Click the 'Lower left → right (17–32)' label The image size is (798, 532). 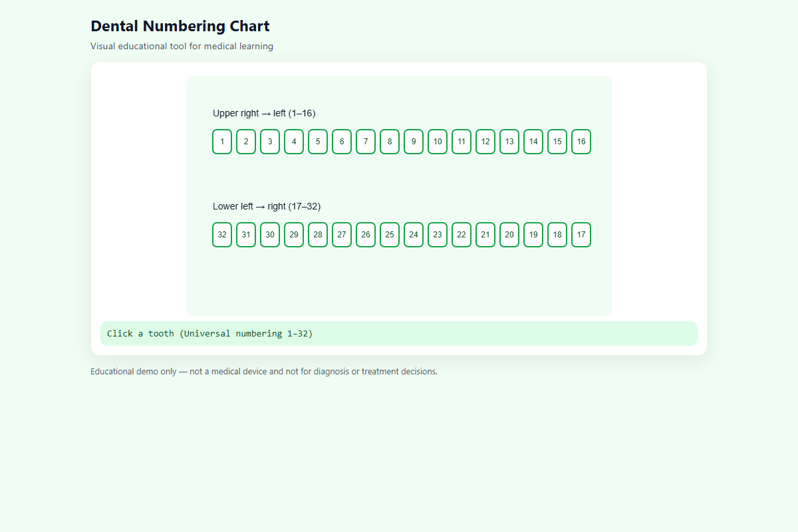(x=267, y=206)
